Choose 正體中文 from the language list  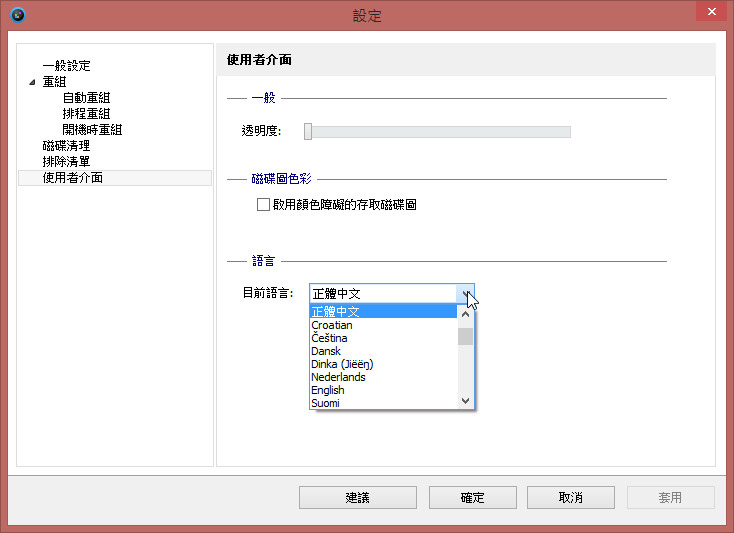tap(383, 311)
